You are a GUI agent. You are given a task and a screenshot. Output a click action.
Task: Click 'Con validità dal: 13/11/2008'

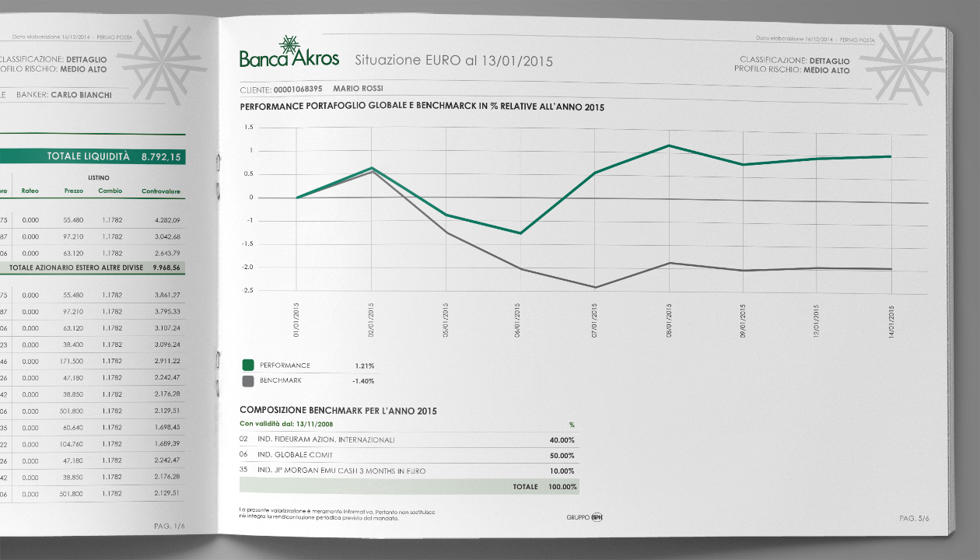tap(285, 424)
